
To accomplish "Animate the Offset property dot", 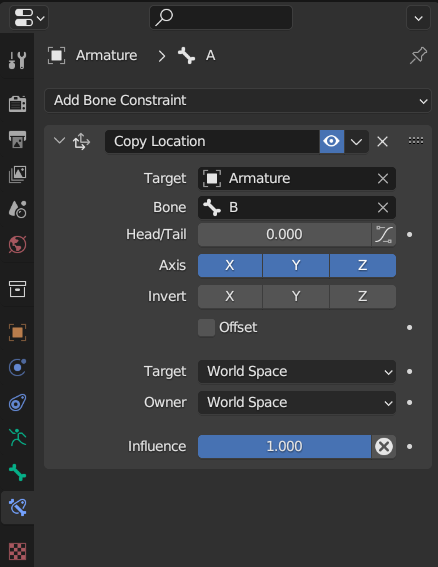I will click(x=409, y=328).
